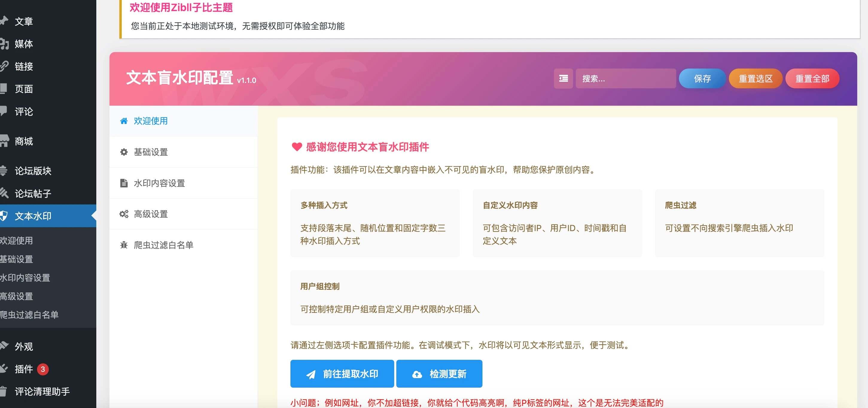Image resolution: width=868 pixels, height=408 pixels.
Task: Click the red plugin update badge
Action: click(43, 369)
